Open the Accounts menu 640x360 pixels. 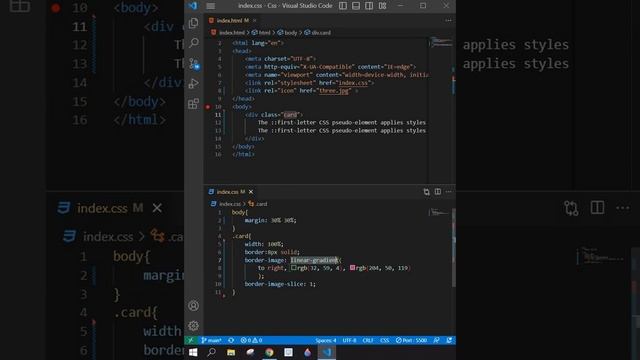pos(193,306)
